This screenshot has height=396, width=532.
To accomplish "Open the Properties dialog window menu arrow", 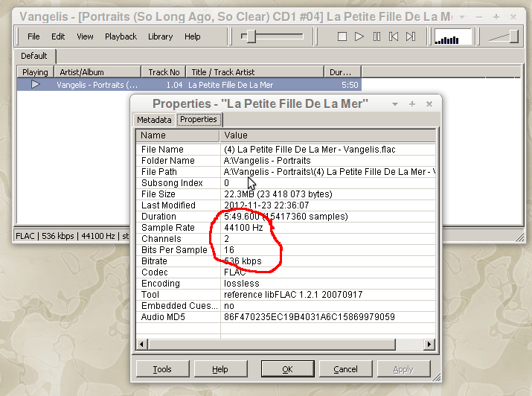I will coord(395,104).
